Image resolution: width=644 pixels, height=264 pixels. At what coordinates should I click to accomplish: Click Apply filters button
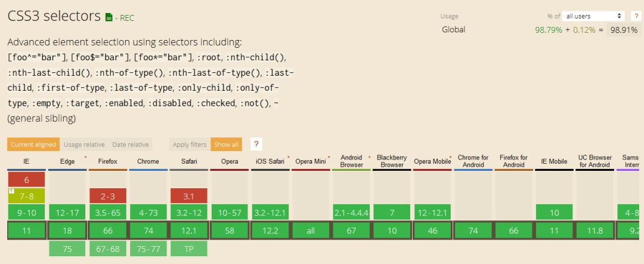pos(190,145)
